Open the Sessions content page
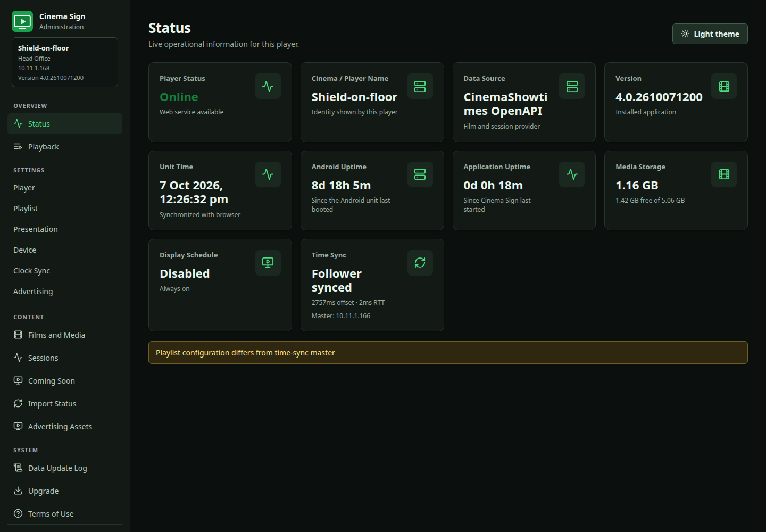The image size is (766, 532). [x=65, y=358]
